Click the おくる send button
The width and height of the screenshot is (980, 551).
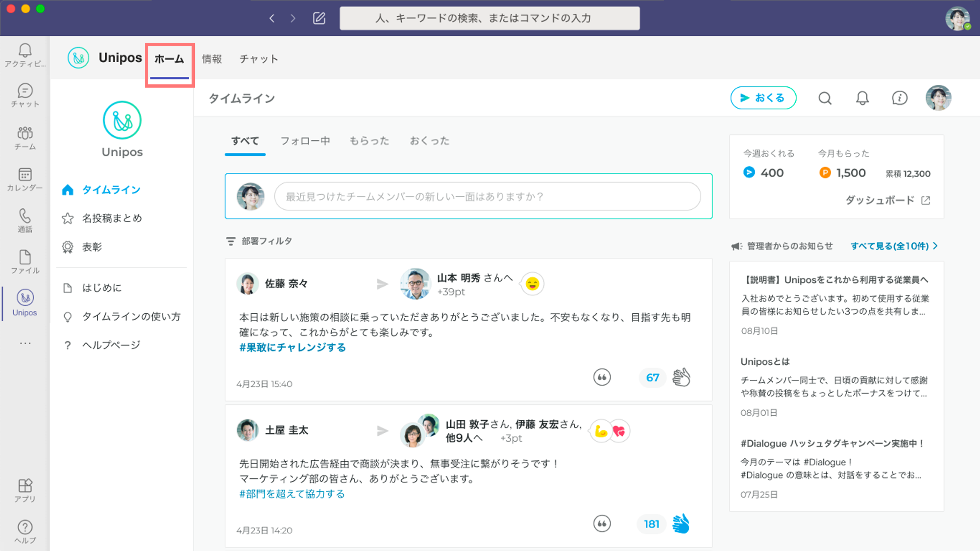(763, 98)
